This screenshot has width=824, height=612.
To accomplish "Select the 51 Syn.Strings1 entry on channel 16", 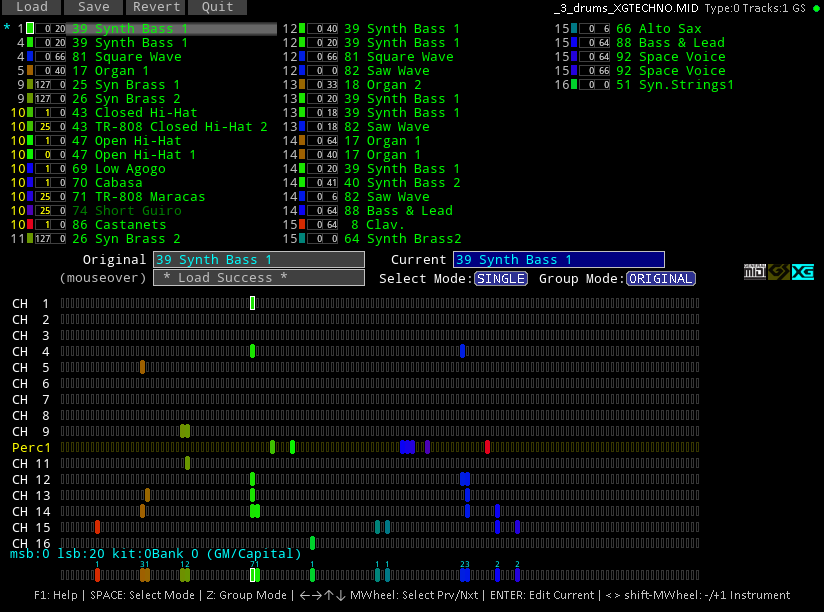I will [x=674, y=85].
